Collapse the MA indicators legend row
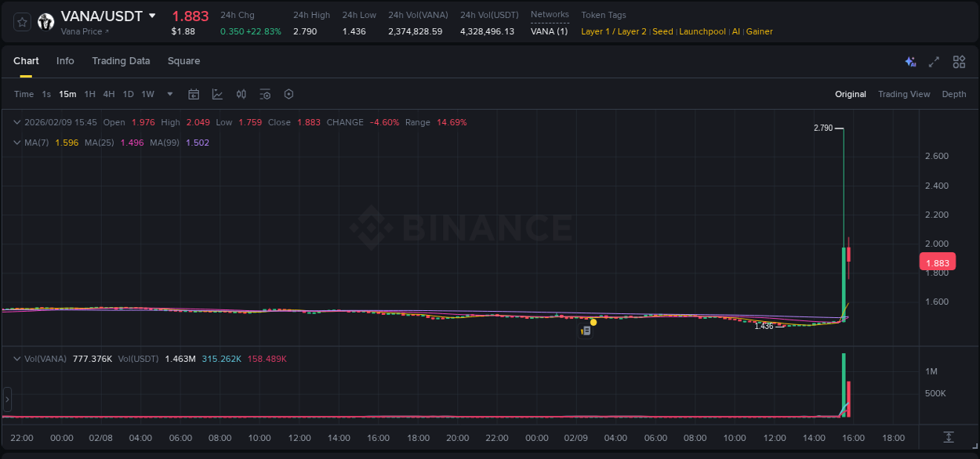 [x=16, y=143]
